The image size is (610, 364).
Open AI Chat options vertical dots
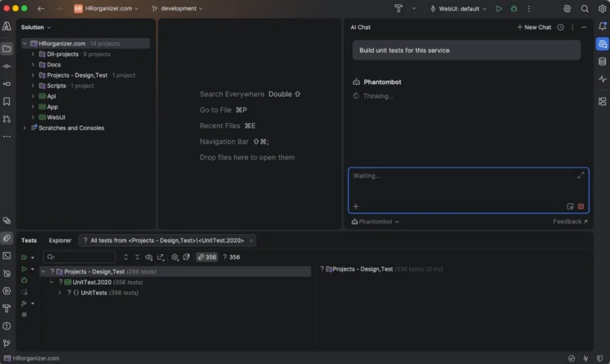point(572,27)
